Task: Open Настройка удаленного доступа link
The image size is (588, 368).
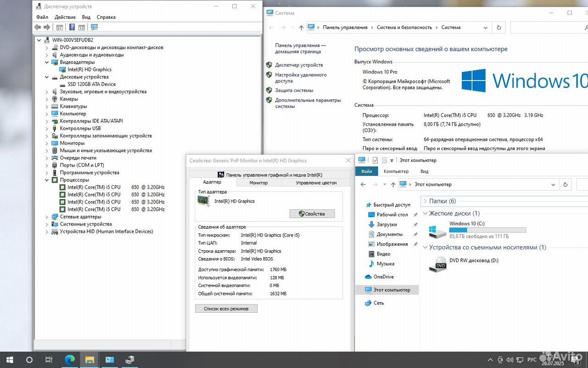Action: (x=301, y=78)
